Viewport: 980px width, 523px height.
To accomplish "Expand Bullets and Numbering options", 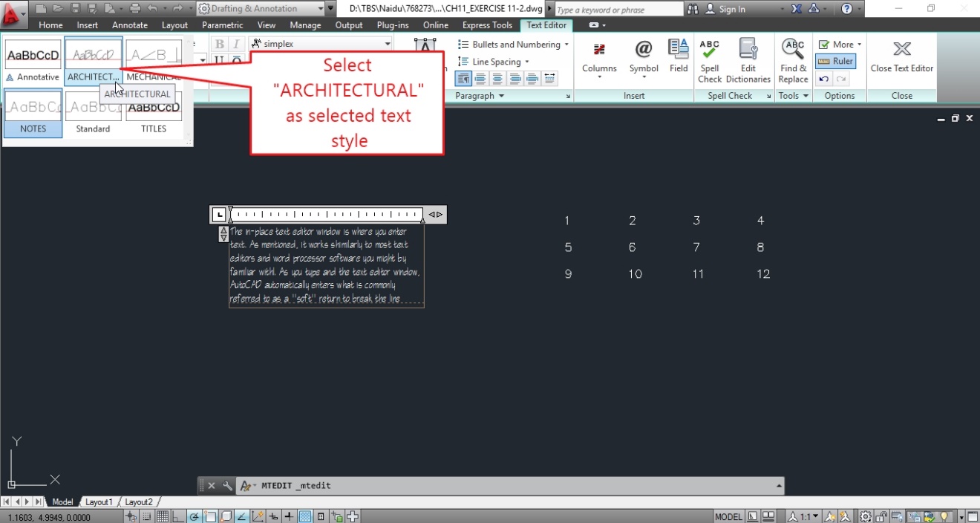I will point(512,44).
